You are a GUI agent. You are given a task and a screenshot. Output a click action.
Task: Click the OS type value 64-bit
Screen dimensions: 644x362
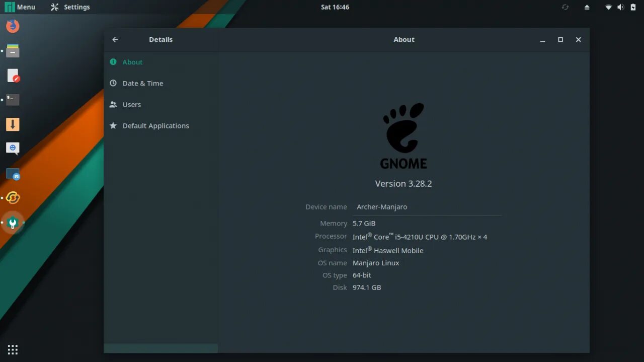pyautogui.click(x=362, y=275)
